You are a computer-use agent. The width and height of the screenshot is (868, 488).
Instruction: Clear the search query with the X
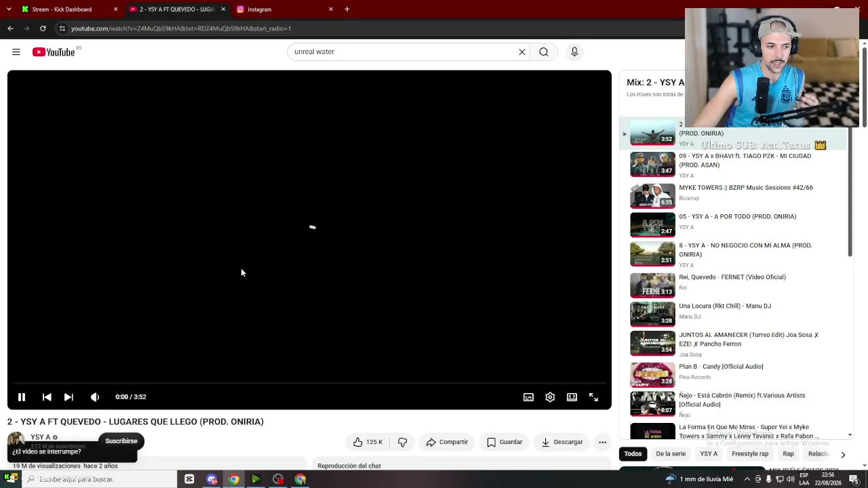(x=522, y=52)
